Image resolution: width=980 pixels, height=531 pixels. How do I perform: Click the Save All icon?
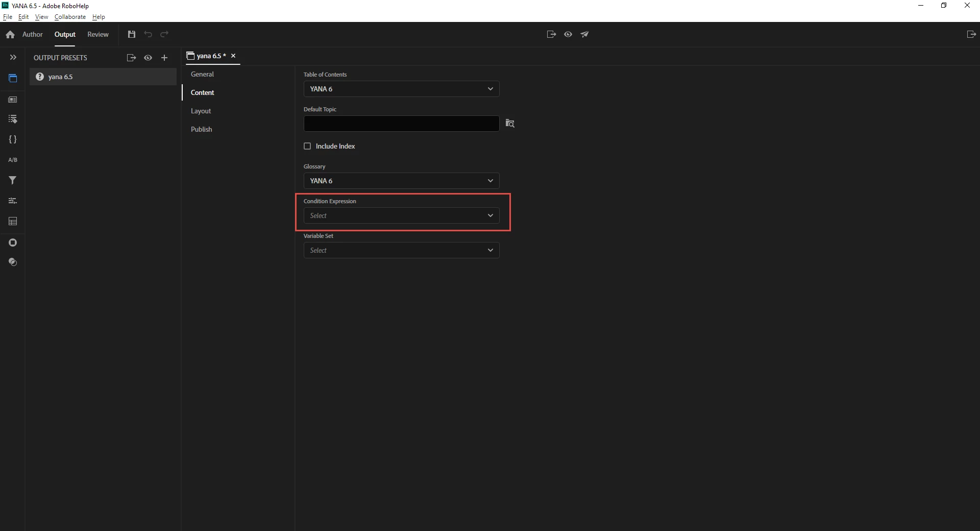[132, 34]
